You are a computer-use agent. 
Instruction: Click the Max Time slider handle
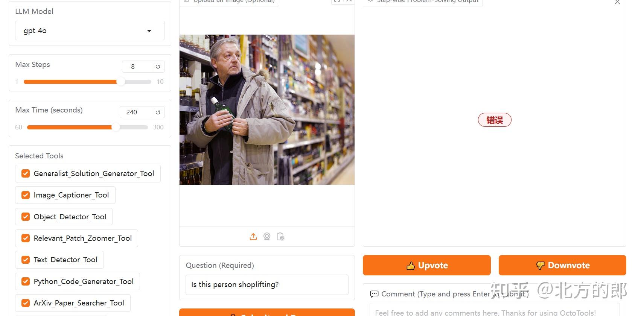click(x=116, y=127)
